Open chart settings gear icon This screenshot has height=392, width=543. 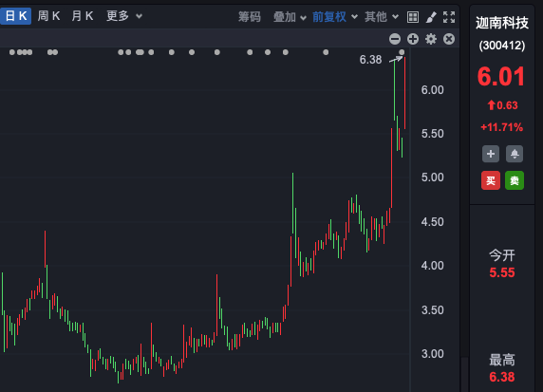[x=431, y=39]
